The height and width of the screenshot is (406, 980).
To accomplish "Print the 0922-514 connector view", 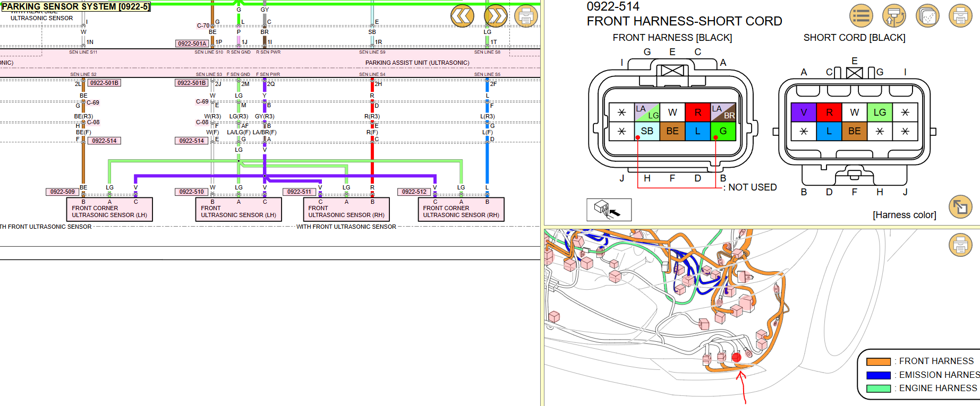I will 960,16.
